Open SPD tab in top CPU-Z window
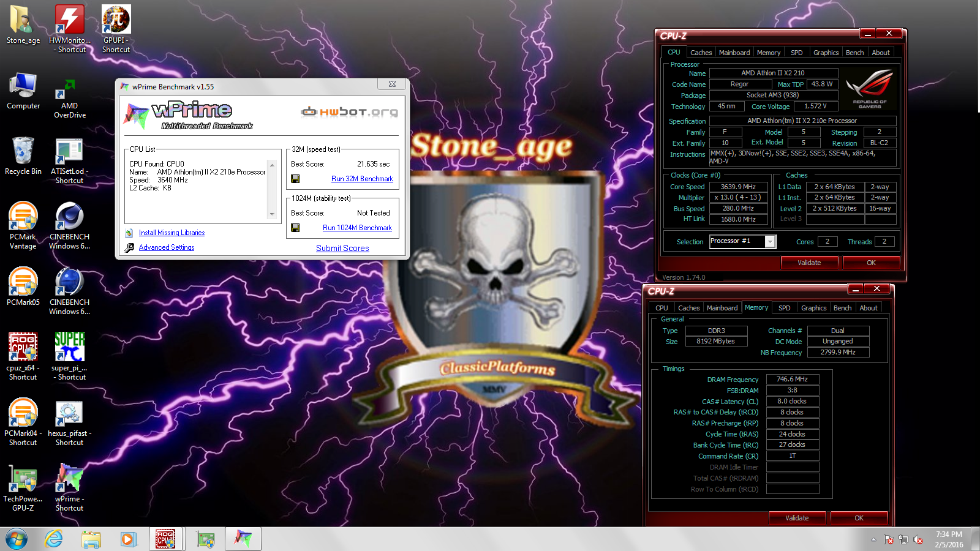The width and height of the screenshot is (980, 551). tap(796, 53)
